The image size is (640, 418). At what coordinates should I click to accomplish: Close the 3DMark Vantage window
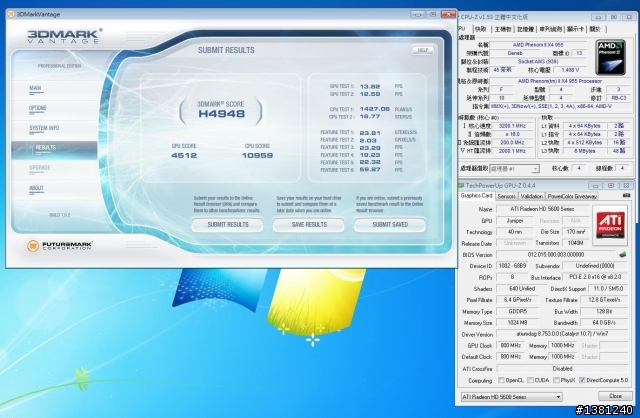pyautogui.click(x=448, y=14)
